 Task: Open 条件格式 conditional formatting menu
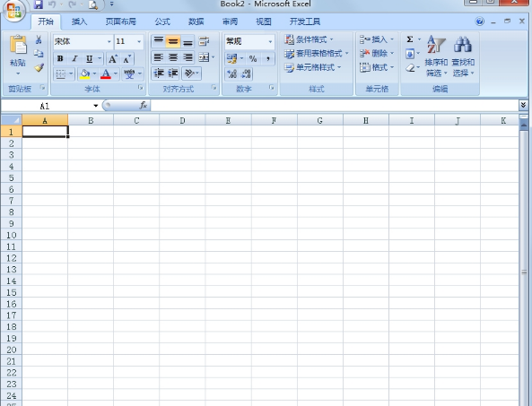point(309,39)
